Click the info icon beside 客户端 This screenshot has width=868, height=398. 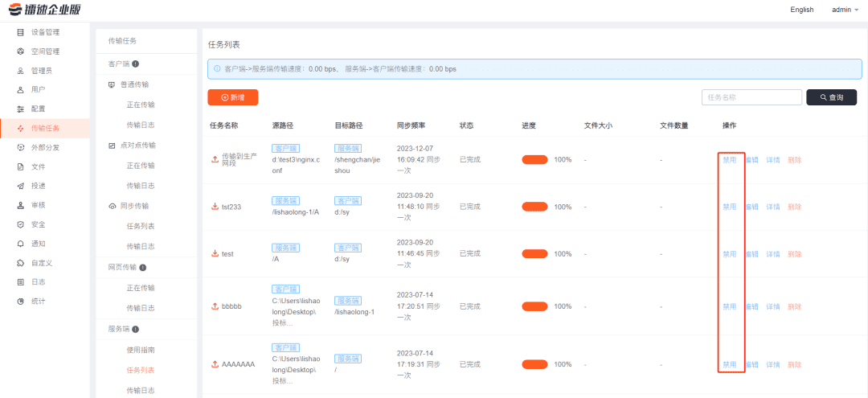point(135,64)
